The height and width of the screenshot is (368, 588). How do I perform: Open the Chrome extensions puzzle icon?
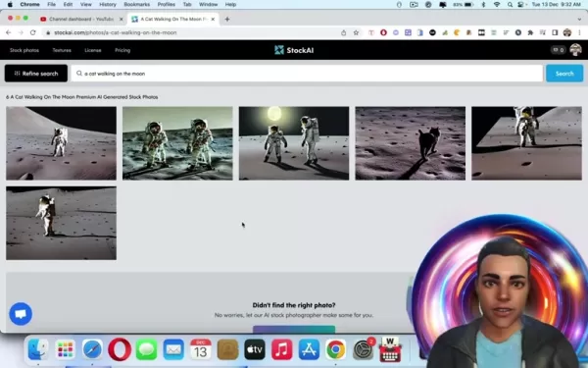pos(530,32)
